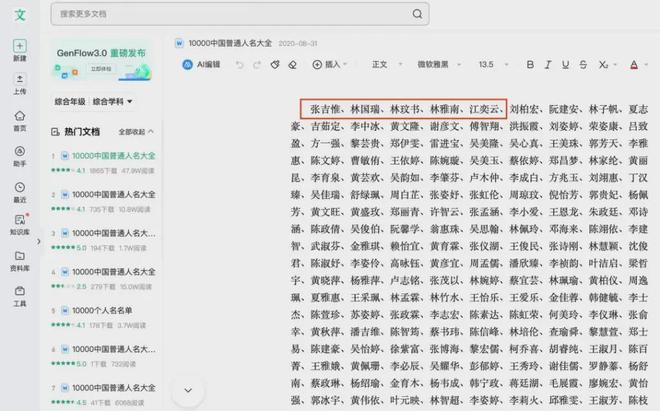Go to 首页 (home) in sidebar
The image size is (660, 411).
pyautogui.click(x=20, y=120)
